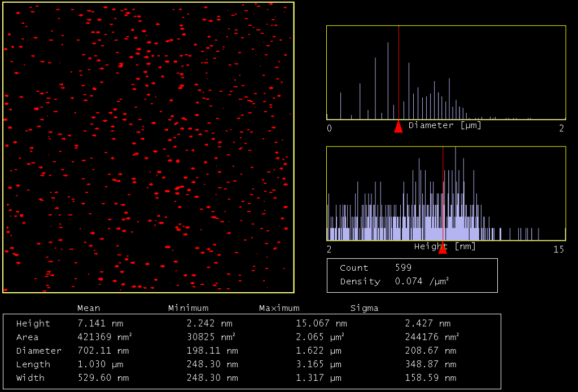Click the Area sigma value 244176 nm²
Viewport: 578px width, 392px height.
[432, 337]
